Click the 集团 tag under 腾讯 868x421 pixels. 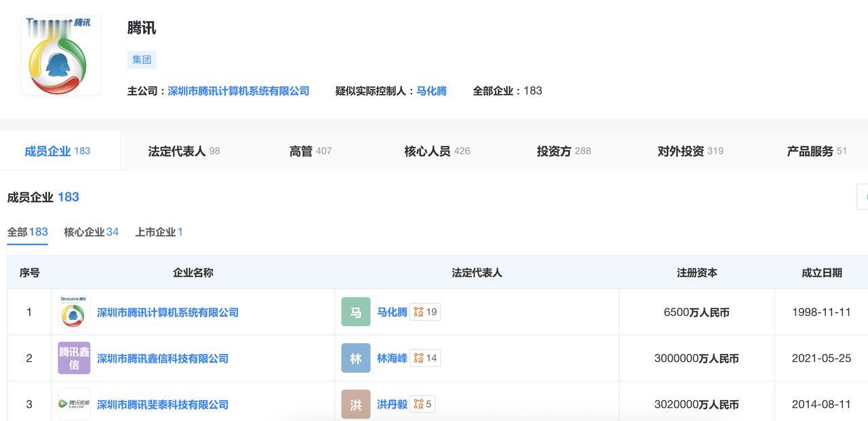(x=142, y=60)
